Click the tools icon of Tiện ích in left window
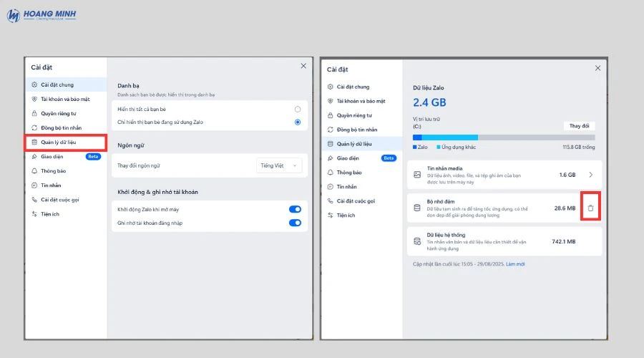The width and height of the screenshot is (644, 358). [x=34, y=214]
